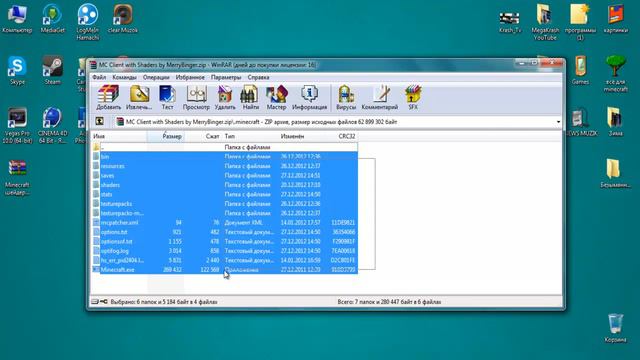
Task: Select the Minecraft.exe file row
Action: point(225,269)
